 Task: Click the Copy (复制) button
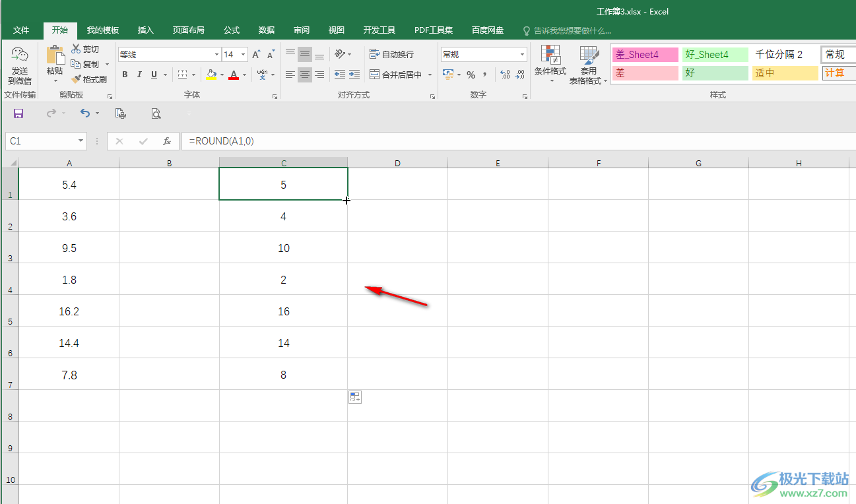point(85,64)
